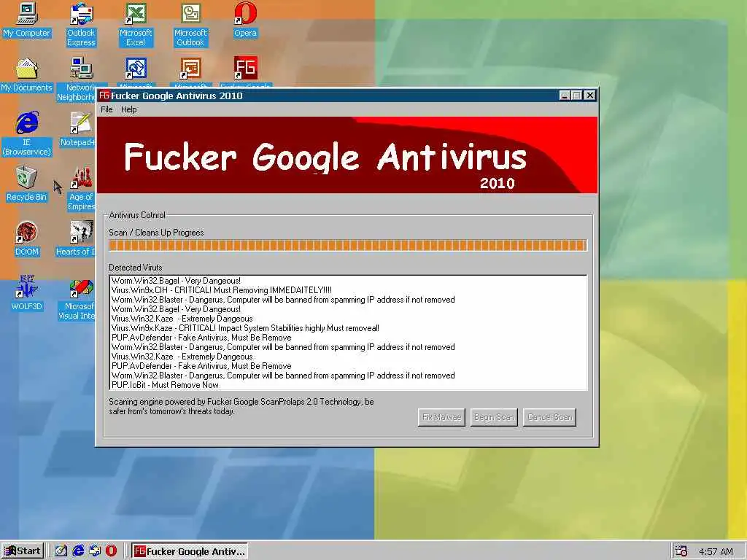This screenshot has height=560, width=747.
Task: Launch Opera from the desktop icon
Action: tap(245, 20)
